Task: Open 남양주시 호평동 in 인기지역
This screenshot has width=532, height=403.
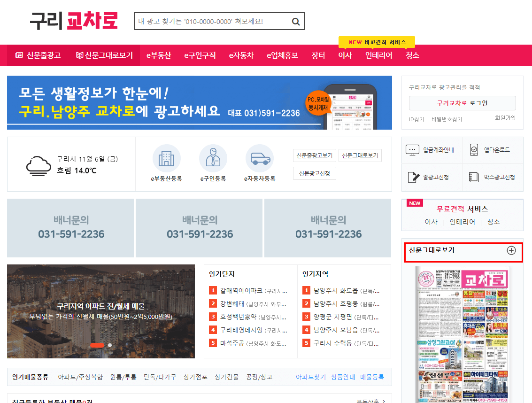Action: point(347,304)
